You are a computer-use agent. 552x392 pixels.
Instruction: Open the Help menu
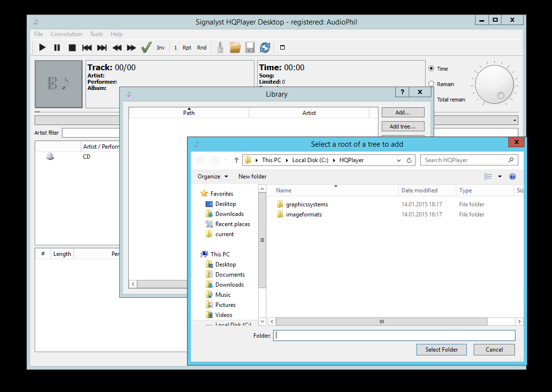(x=116, y=34)
